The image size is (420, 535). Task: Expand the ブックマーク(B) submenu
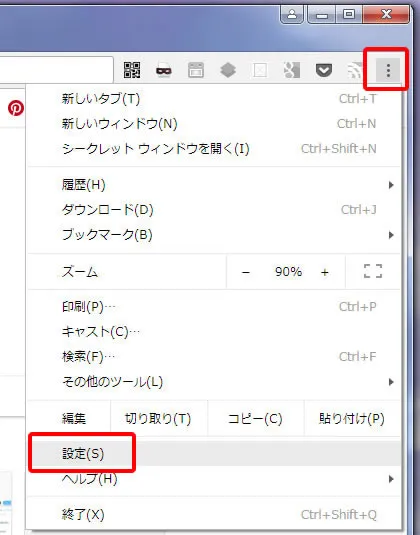tap(214, 235)
